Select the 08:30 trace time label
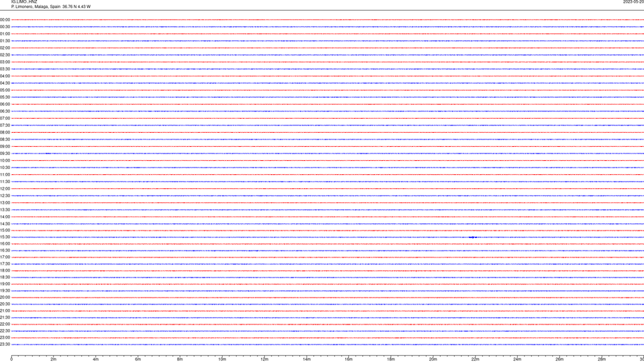 tap(5, 139)
